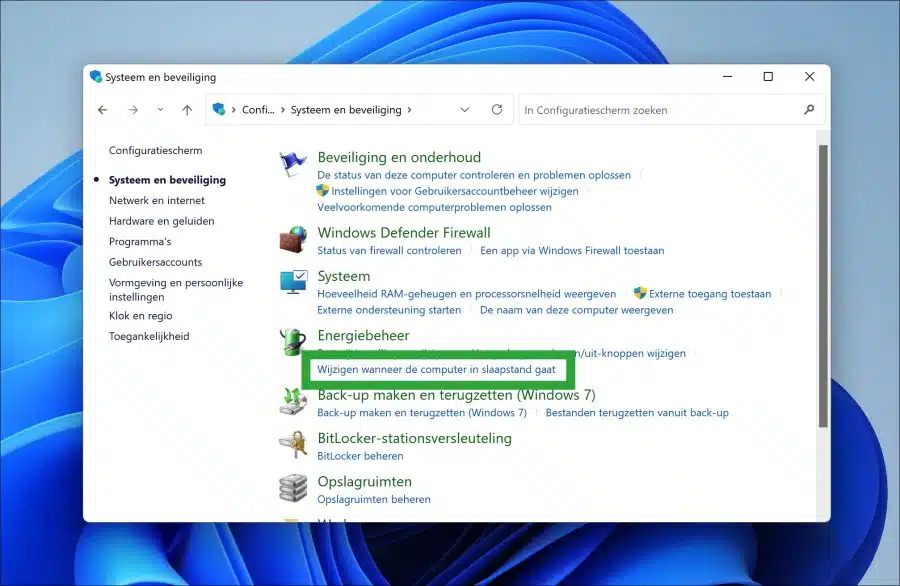Open 'Hardware en geluiden' category
This screenshot has height=586, width=900.
162,221
